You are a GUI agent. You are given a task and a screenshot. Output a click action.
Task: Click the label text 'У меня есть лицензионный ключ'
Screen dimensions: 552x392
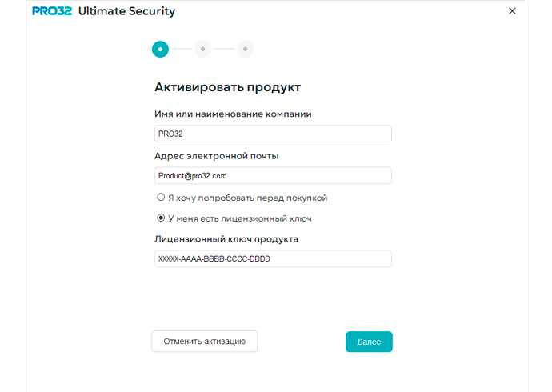tap(240, 218)
